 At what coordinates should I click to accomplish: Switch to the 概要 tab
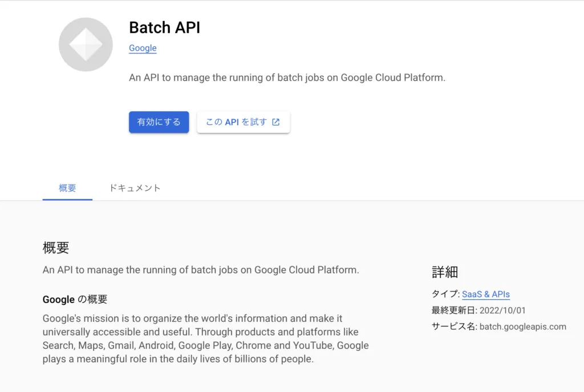coord(67,188)
